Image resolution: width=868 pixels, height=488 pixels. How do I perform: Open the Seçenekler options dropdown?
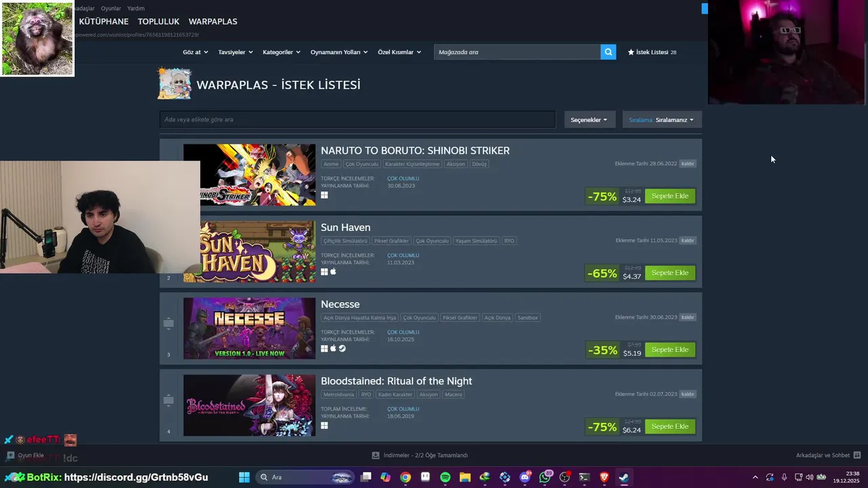click(x=589, y=119)
